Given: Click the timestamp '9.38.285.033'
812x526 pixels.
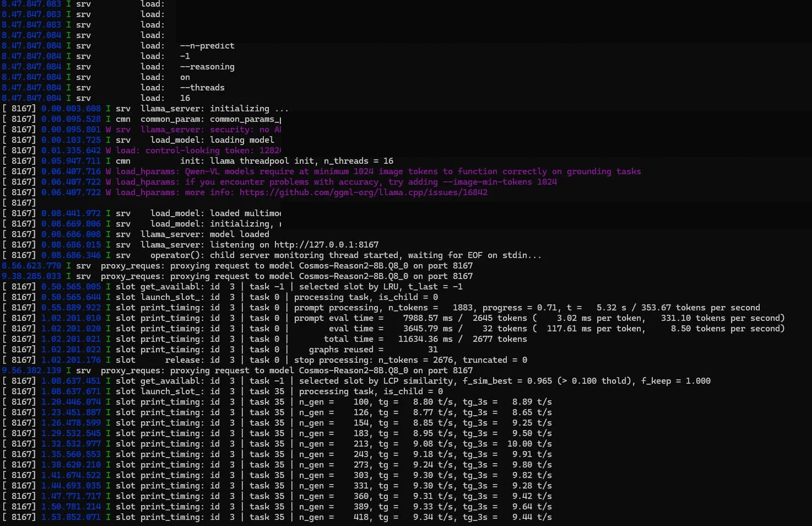Looking at the screenshot, I should (x=31, y=276).
